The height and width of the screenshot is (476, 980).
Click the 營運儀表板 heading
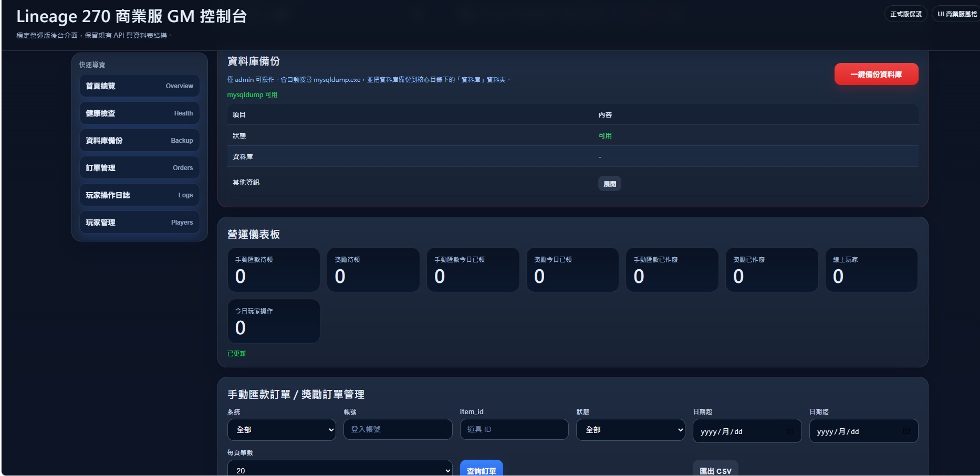point(254,234)
